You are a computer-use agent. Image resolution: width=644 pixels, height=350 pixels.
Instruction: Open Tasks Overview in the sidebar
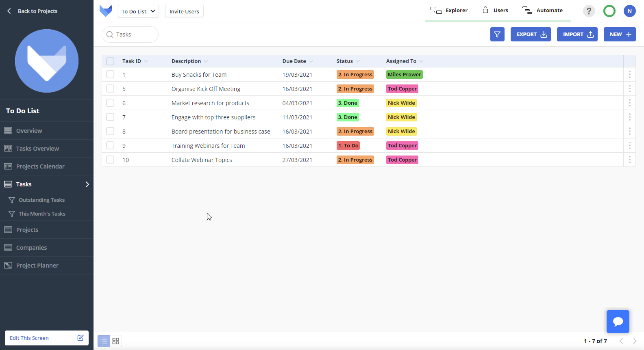pos(47,149)
